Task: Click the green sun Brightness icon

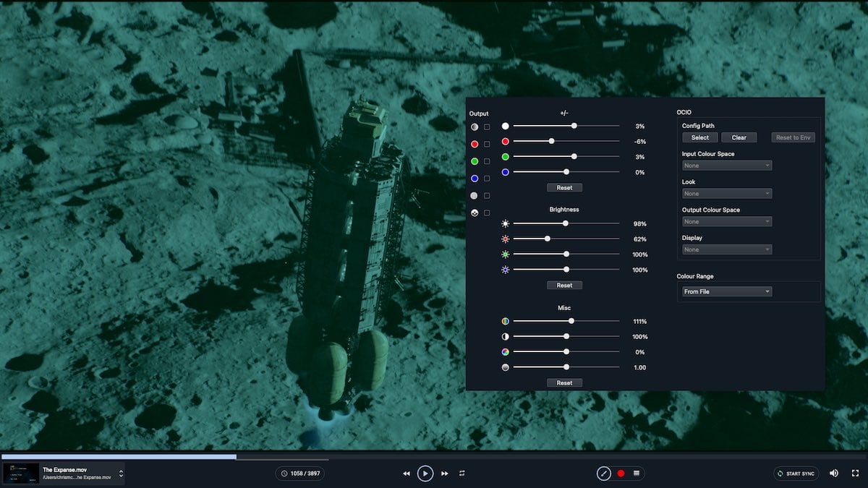Action: click(506, 254)
